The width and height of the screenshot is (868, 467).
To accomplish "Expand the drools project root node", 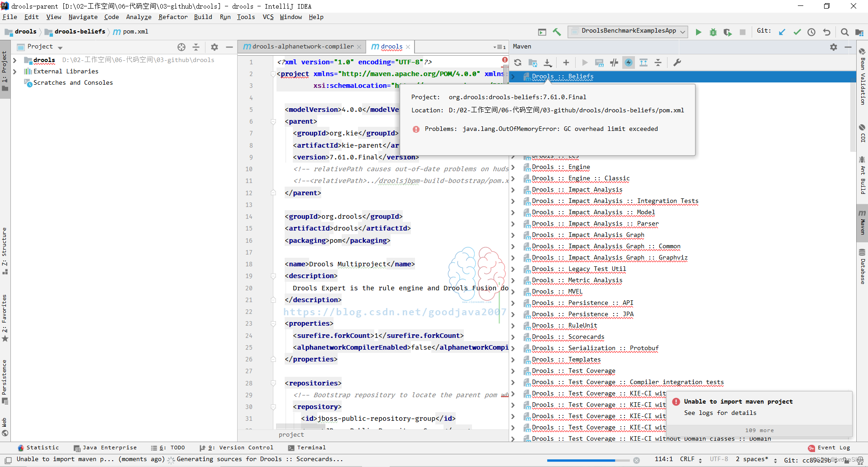I will click(14, 60).
